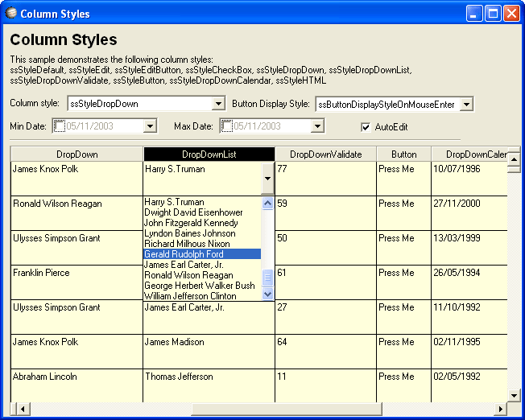Enable the Min Date checkbox
The width and height of the screenshot is (525, 420).
pos(60,126)
